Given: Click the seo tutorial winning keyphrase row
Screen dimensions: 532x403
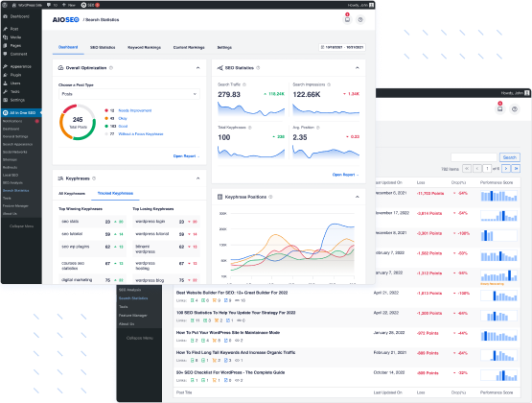Looking at the screenshot, I should tap(92, 234).
